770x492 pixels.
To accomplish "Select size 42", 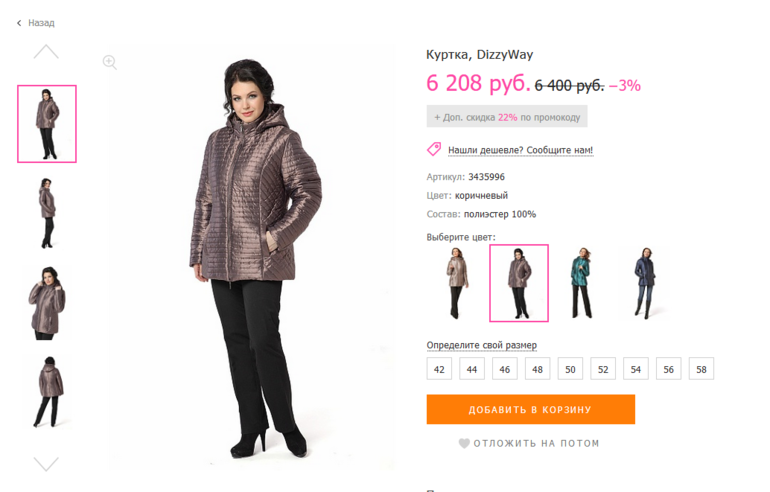I will click(439, 369).
